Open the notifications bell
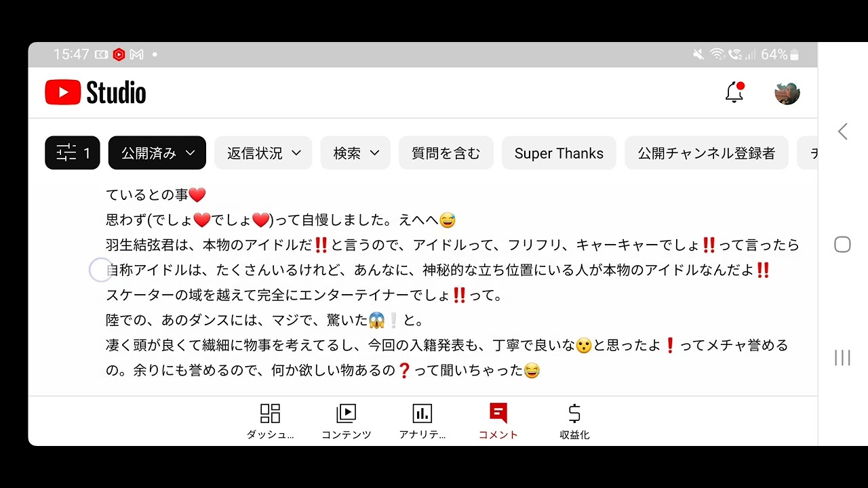This screenshot has height=488, width=868. [x=734, y=93]
